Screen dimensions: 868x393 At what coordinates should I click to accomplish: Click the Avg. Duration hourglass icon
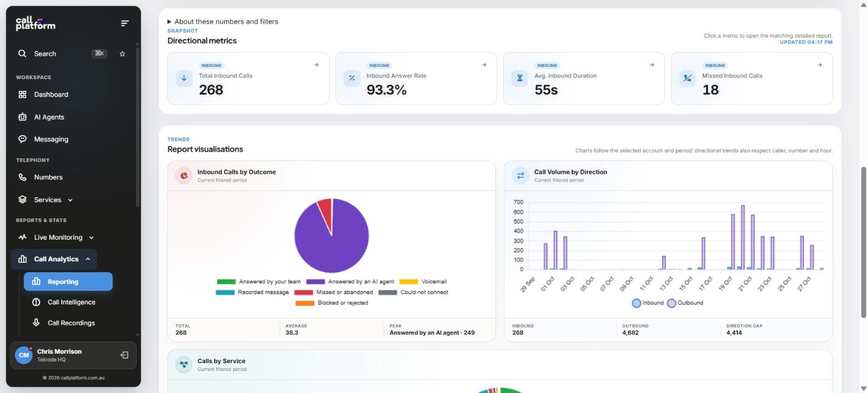coord(520,78)
